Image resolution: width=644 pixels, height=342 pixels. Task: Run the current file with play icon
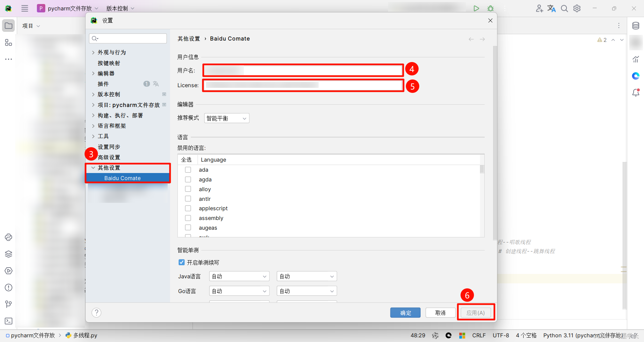476,8
